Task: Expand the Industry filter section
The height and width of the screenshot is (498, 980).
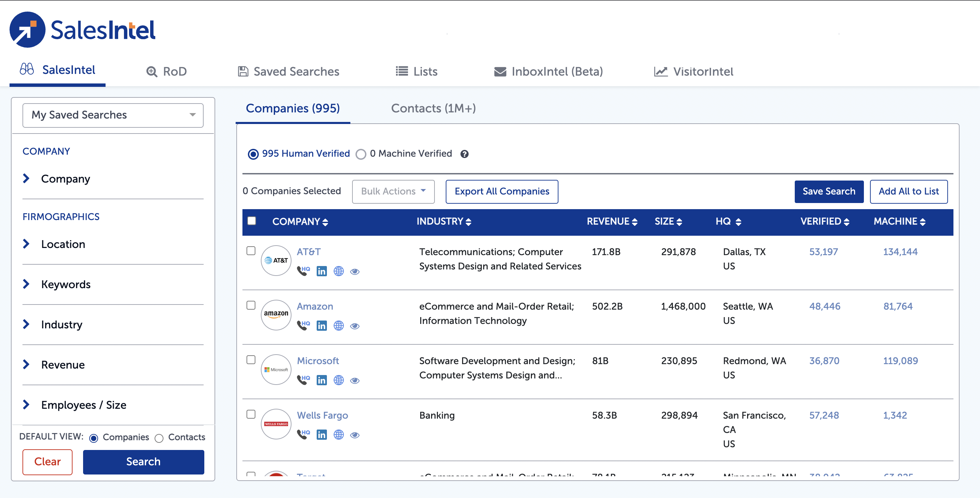Action: pos(62,325)
